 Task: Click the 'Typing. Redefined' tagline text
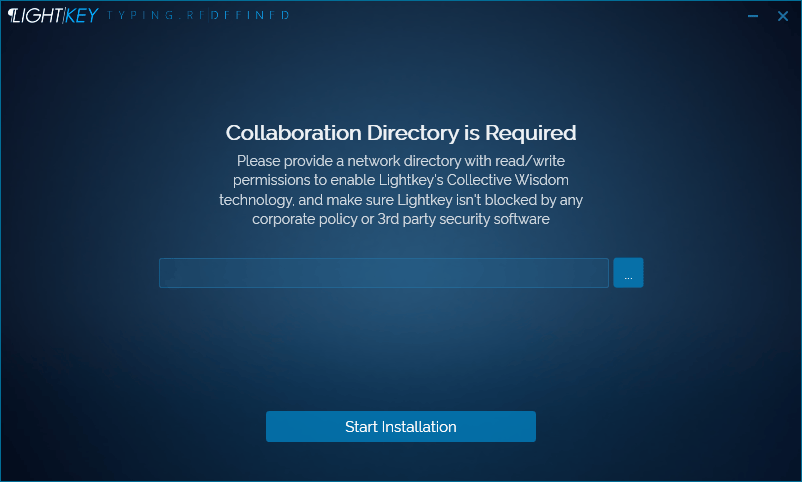click(198, 17)
